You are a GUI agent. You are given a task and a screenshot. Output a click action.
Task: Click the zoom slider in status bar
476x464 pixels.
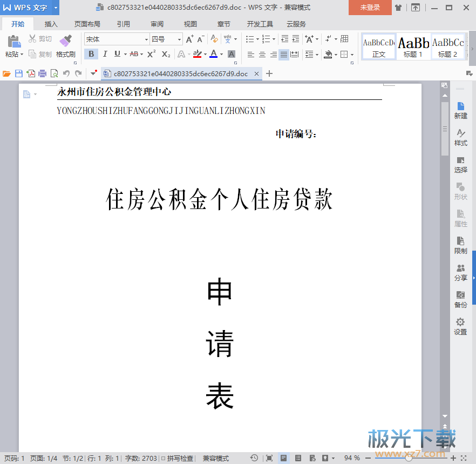[x=409, y=458]
